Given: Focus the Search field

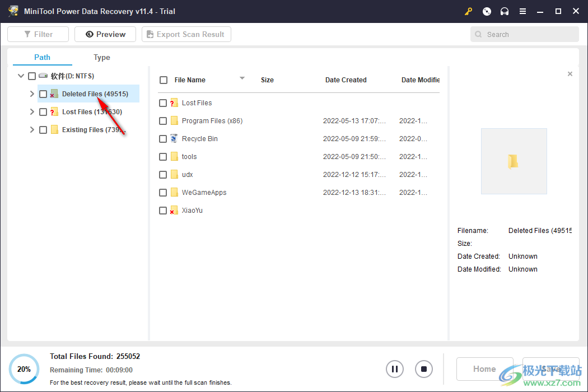Looking at the screenshot, I should [525, 34].
